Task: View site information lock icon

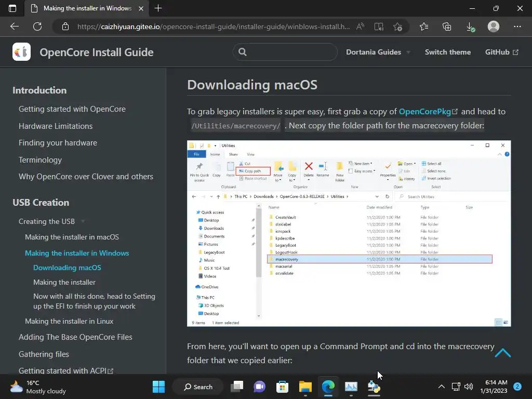Action: click(65, 26)
